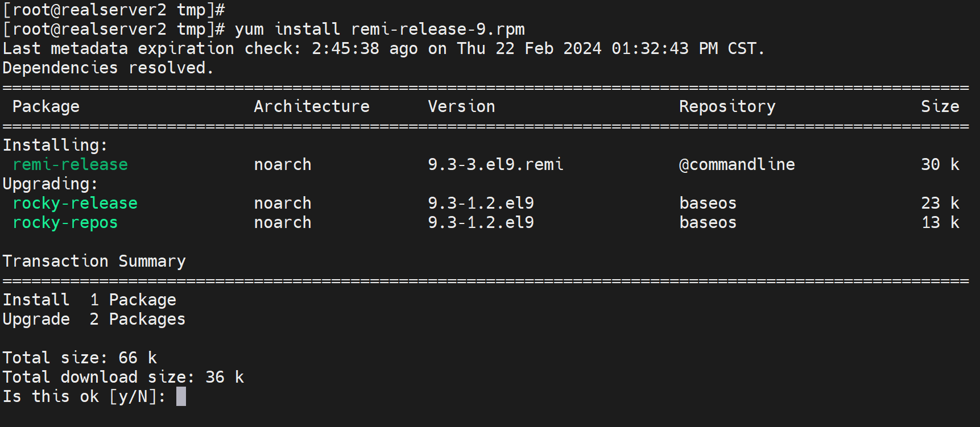
Task: Click the 'Last metadata expiration check' line
Action: tap(383, 48)
